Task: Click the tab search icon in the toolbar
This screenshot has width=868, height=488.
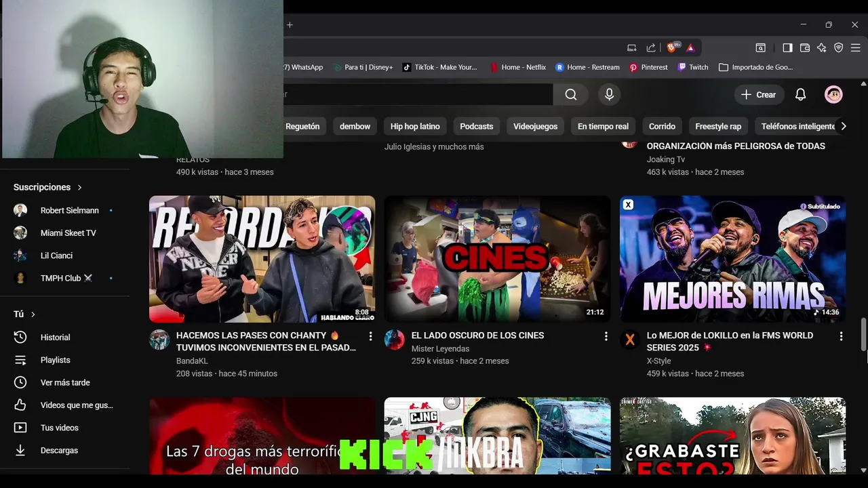Action: [761, 47]
